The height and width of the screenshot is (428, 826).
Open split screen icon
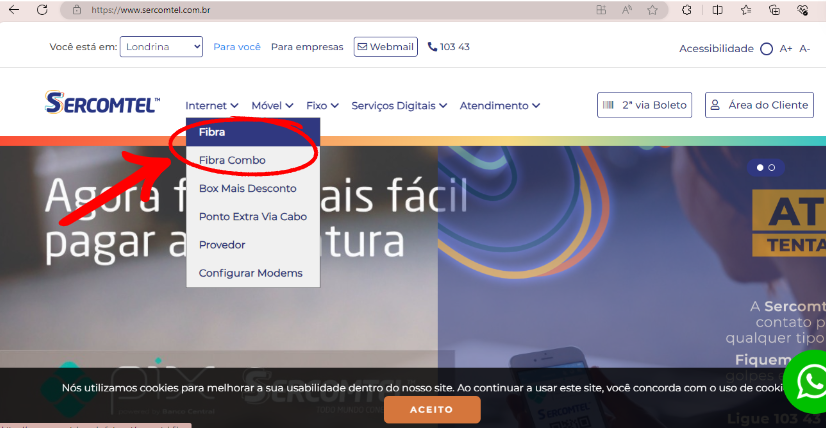pos(717,9)
